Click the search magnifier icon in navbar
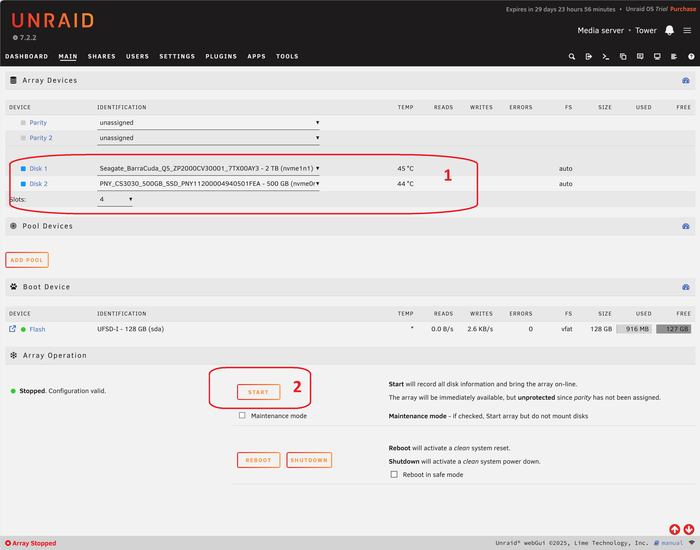Viewport: 700px width, 550px height. point(572,57)
